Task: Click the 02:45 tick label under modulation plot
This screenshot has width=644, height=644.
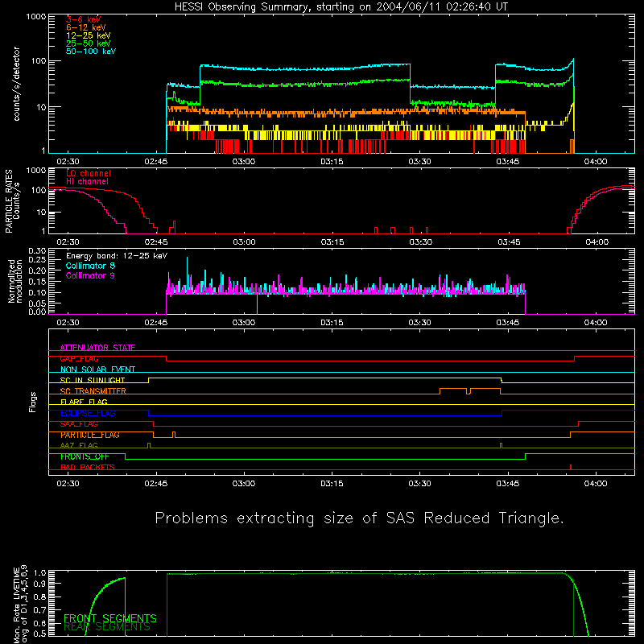Action: point(156,323)
